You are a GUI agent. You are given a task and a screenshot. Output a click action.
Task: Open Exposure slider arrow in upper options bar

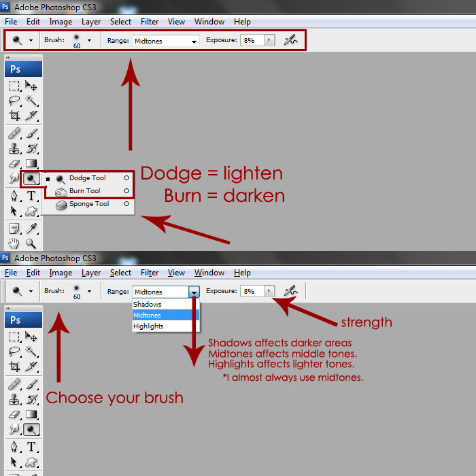click(x=269, y=40)
